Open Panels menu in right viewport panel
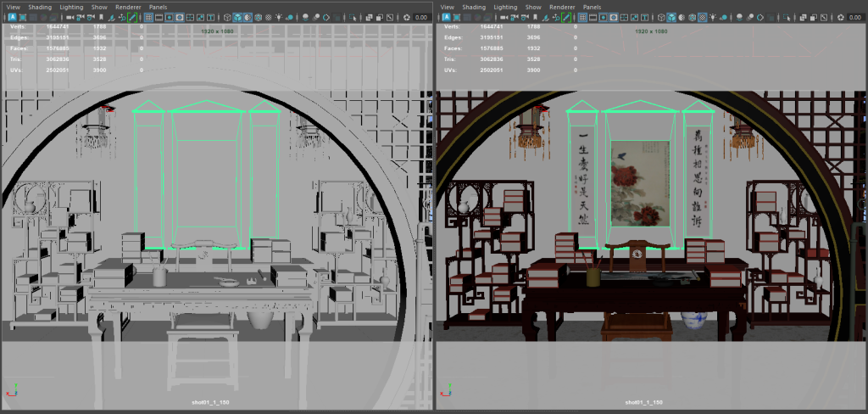Screen dimensions: 868x414 [592, 7]
